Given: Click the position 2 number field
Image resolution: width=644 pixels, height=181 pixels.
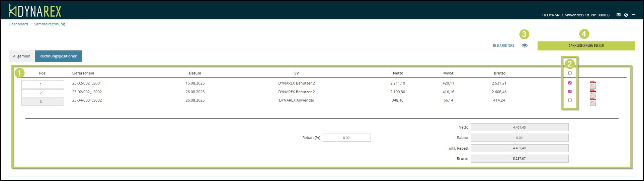Looking at the screenshot, I should coord(43,93).
